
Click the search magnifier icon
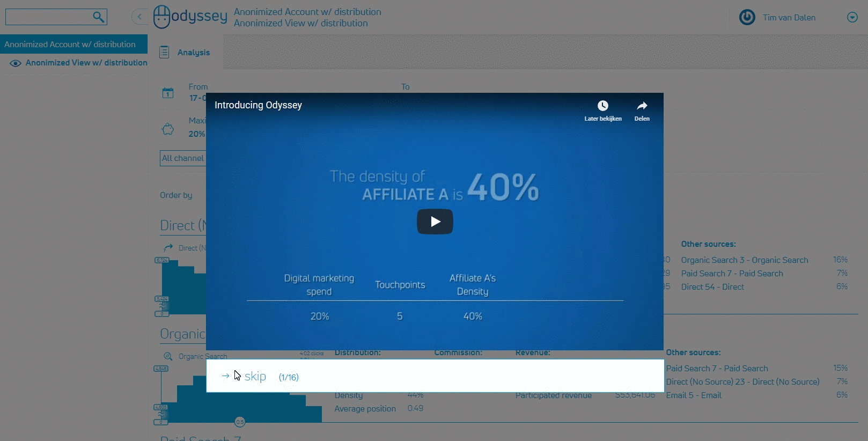[x=98, y=17]
